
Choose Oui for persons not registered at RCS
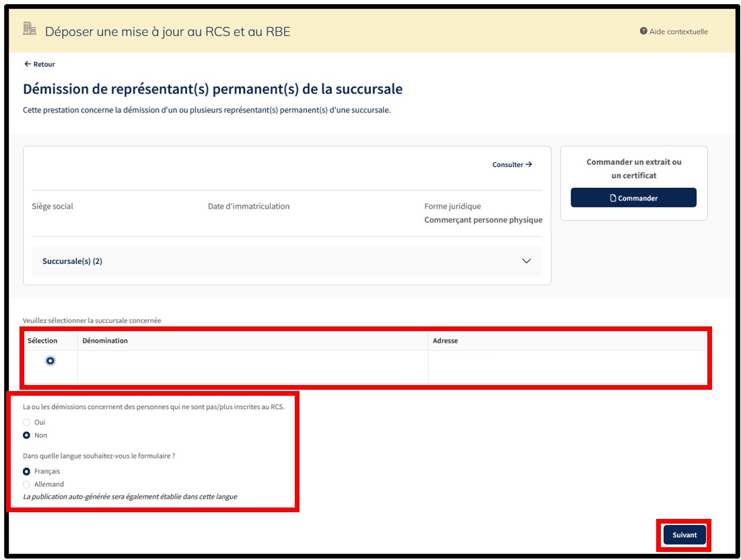(27, 422)
